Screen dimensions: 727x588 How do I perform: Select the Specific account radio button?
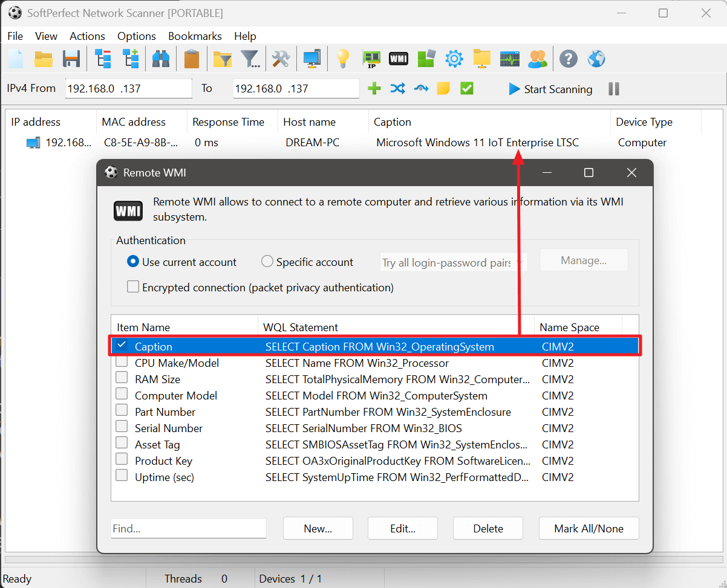(267, 262)
